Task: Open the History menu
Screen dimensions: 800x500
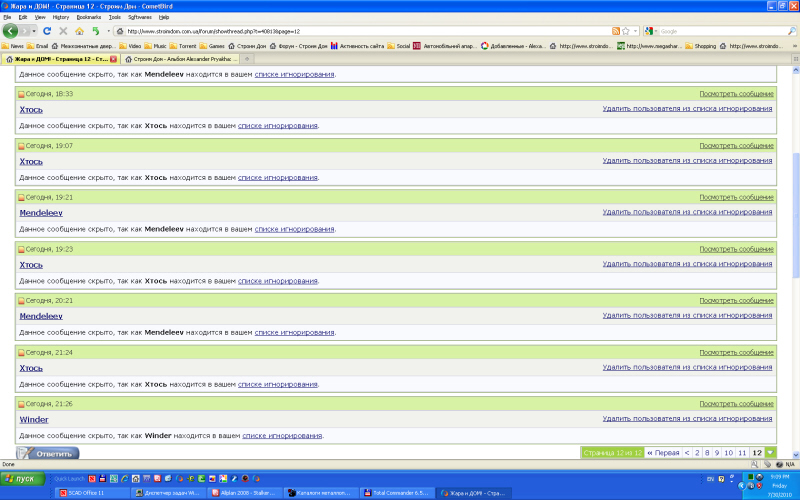Action: click(x=61, y=17)
